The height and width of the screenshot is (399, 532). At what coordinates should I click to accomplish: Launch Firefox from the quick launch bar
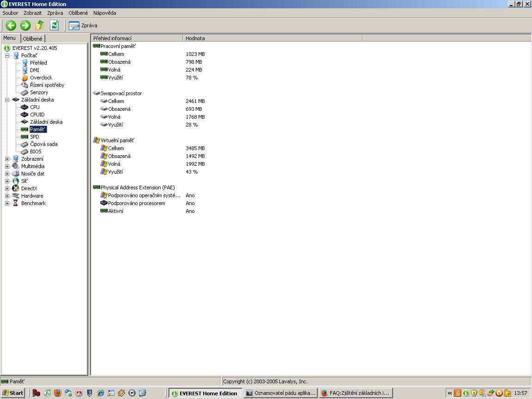(57, 393)
